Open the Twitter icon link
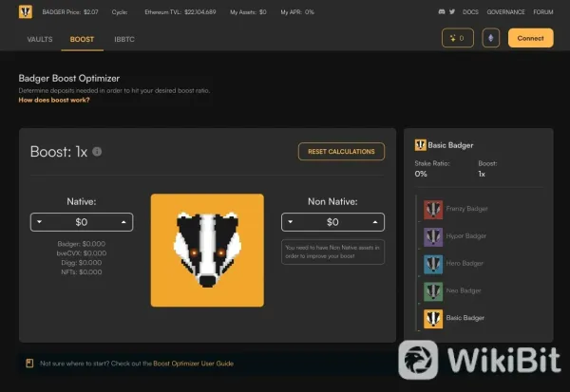Image resolution: width=570 pixels, height=392 pixels. [x=452, y=11]
